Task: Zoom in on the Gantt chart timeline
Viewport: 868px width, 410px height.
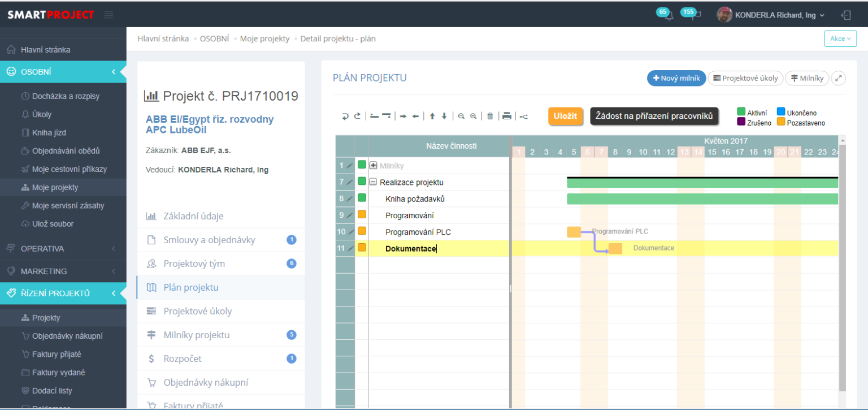Action: point(474,115)
